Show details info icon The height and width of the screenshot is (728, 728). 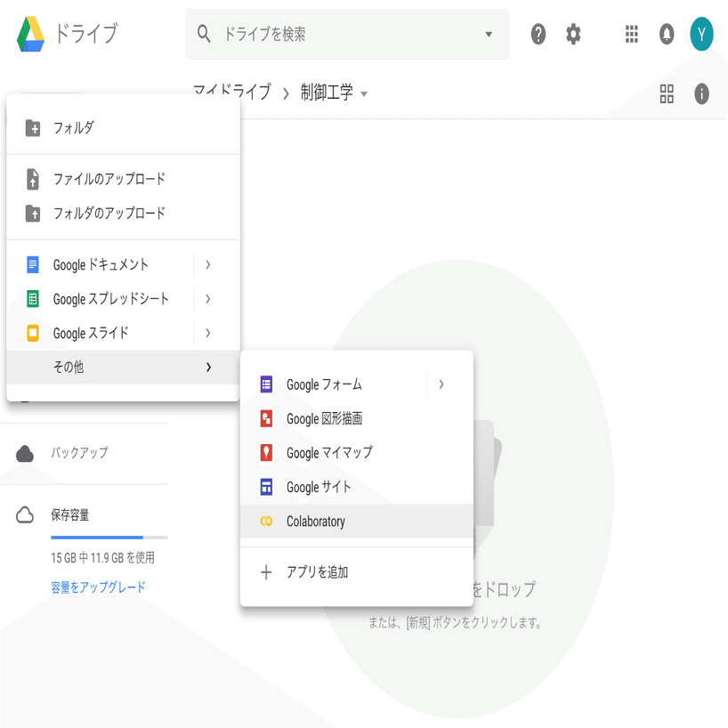(x=701, y=93)
